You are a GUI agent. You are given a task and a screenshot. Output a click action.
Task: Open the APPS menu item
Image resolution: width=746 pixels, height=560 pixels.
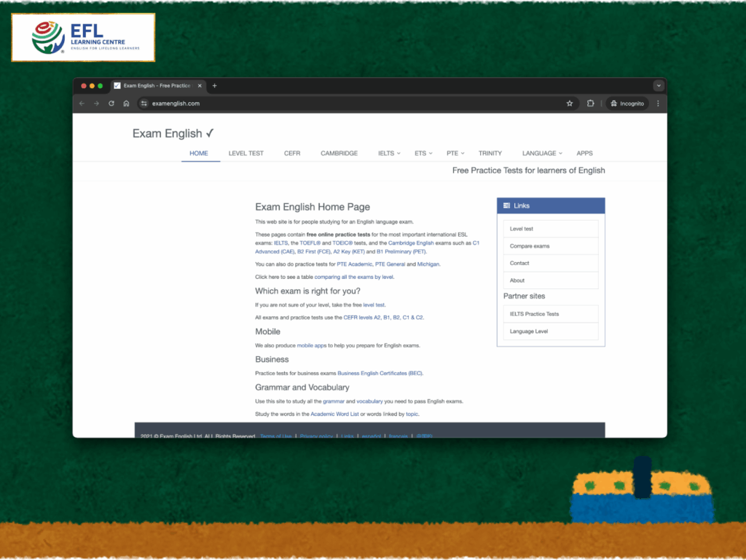[x=584, y=153]
